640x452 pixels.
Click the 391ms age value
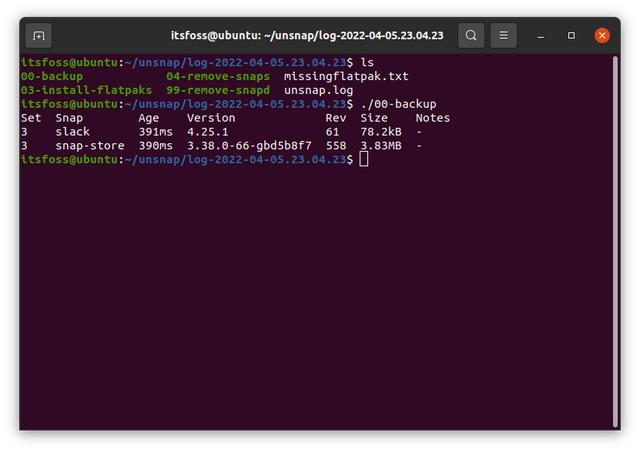pyautogui.click(x=156, y=132)
